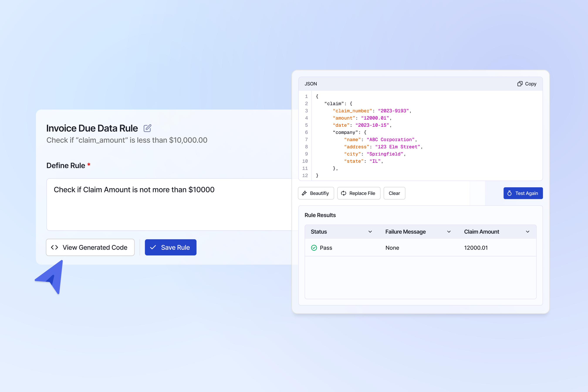Expand the Claim Amount column chevron
This screenshot has width=588, height=392.
pos(527,232)
